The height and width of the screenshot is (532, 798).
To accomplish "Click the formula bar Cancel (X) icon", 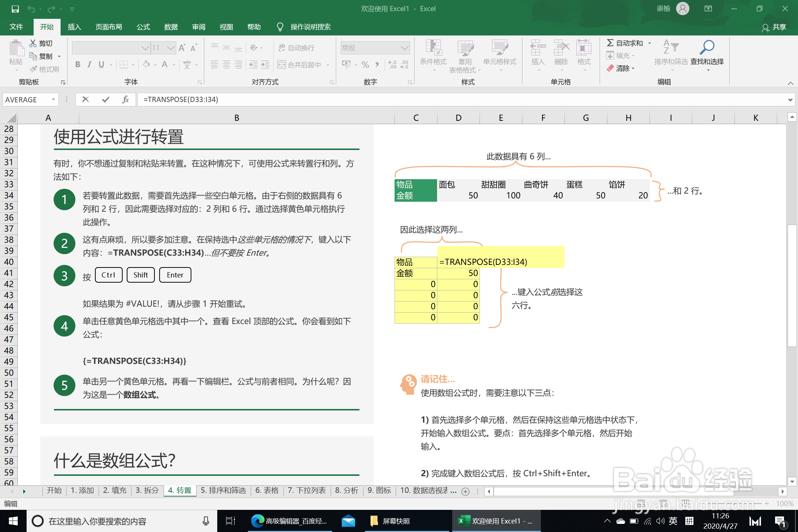I will tap(85, 99).
